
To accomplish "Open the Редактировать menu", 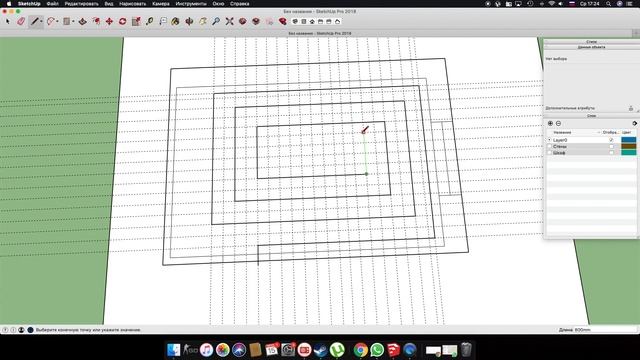I will coord(81,4).
